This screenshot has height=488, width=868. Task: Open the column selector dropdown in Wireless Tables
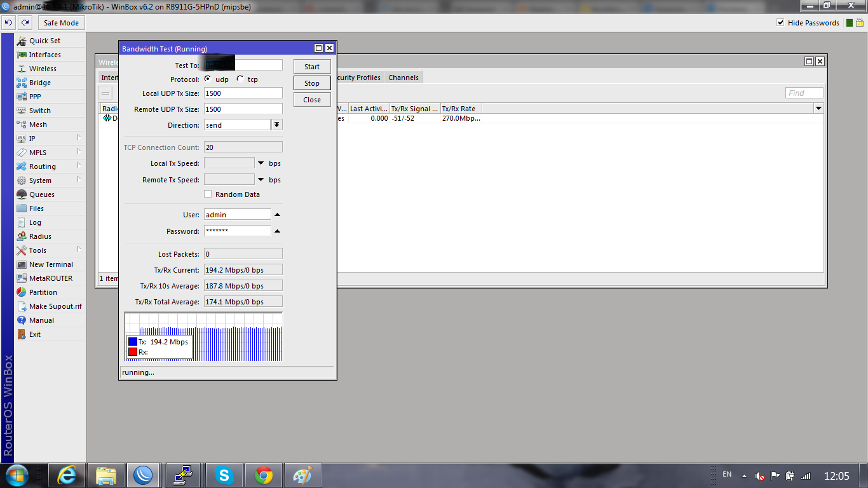[x=819, y=109]
